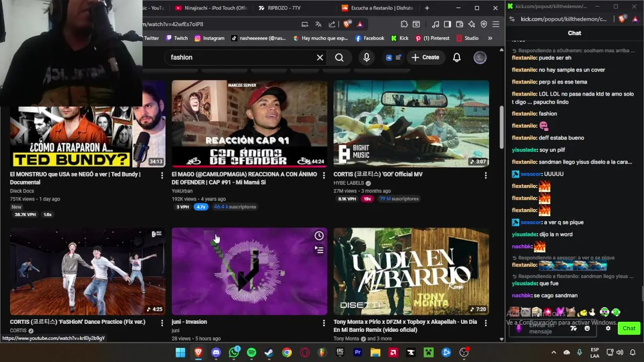Open options menu for Ted Bundy documentary video

tap(162, 175)
